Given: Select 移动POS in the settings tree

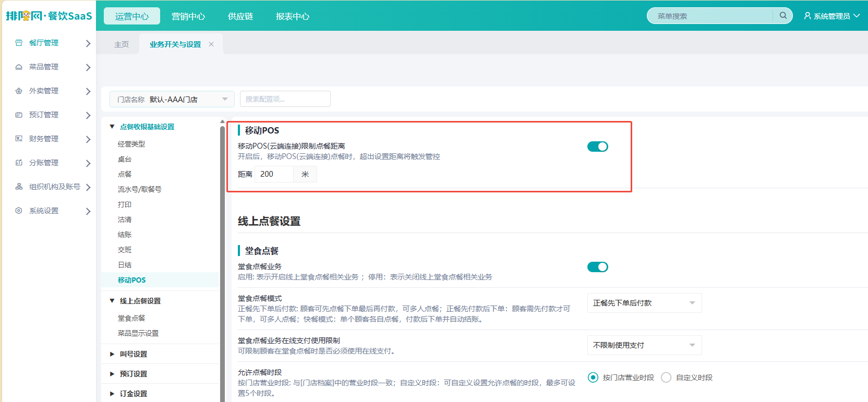Looking at the screenshot, I should click(x=132, y=280).
